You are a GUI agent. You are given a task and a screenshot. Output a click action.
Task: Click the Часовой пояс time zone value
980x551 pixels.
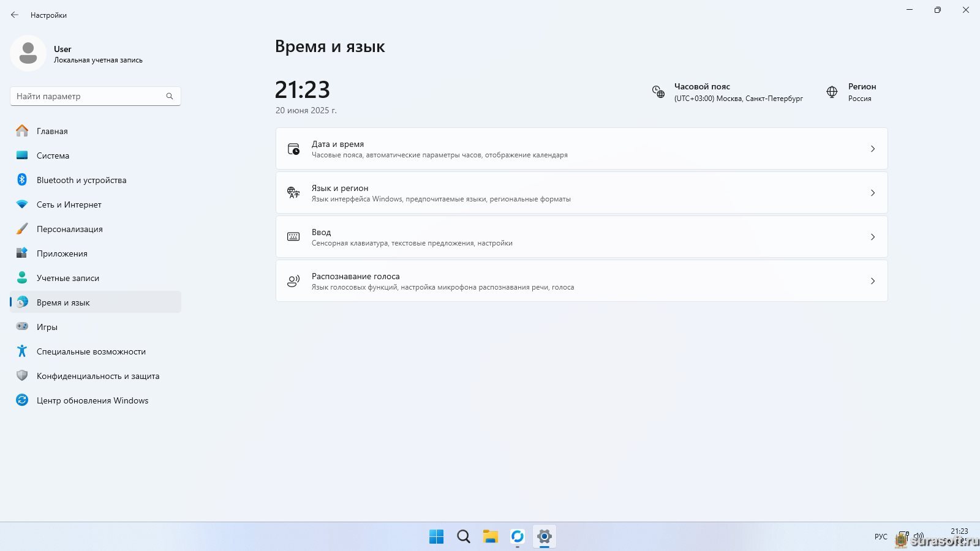pyautogui.click(x=739, y=99)
